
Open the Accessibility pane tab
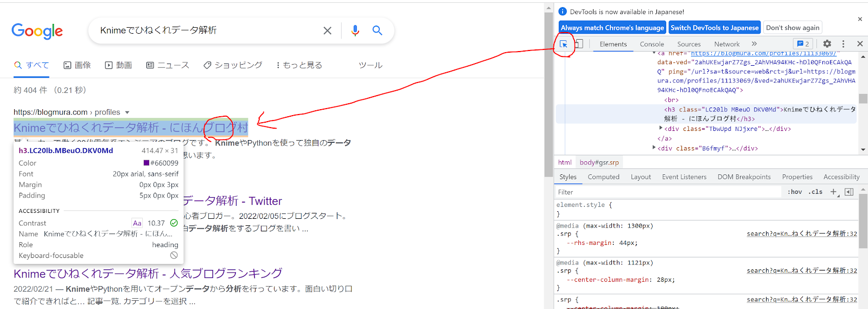coord(841,177)
